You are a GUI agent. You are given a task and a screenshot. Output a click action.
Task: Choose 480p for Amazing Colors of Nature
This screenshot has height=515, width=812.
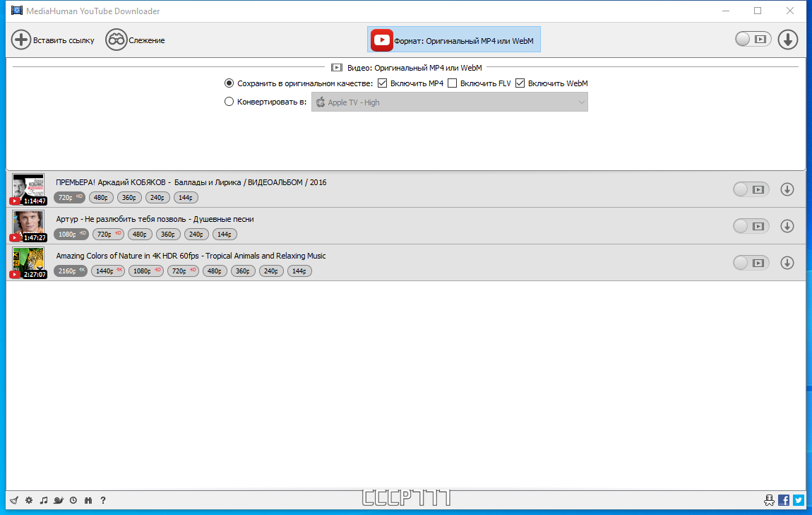(215, 271)
